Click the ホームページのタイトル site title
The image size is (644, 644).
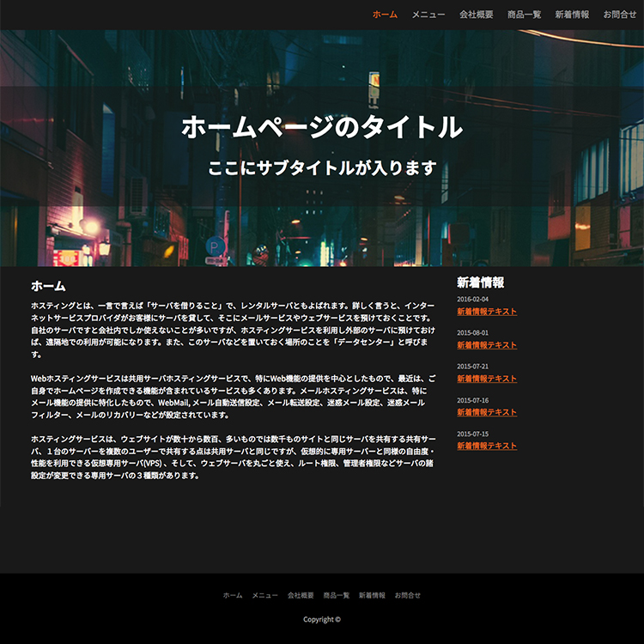322,127
